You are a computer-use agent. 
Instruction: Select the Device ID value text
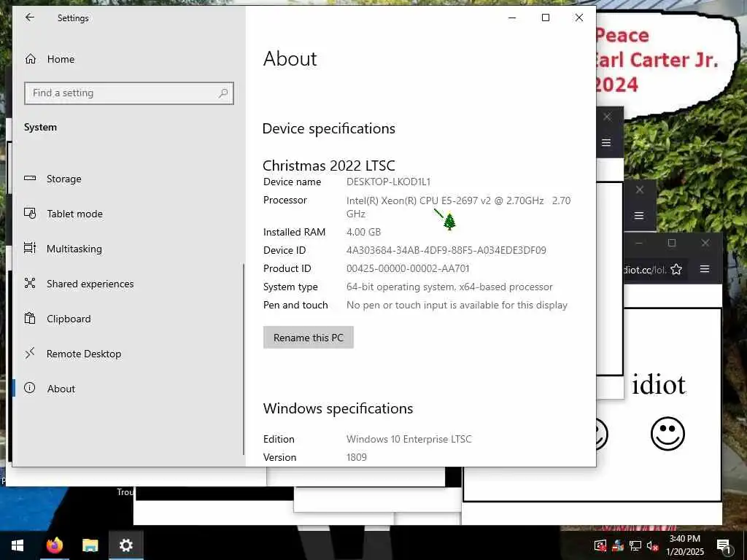click(x=446, y=251)
